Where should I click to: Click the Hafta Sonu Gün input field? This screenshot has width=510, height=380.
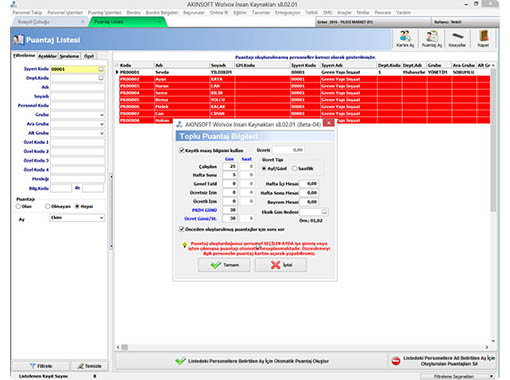coord(230,175)
